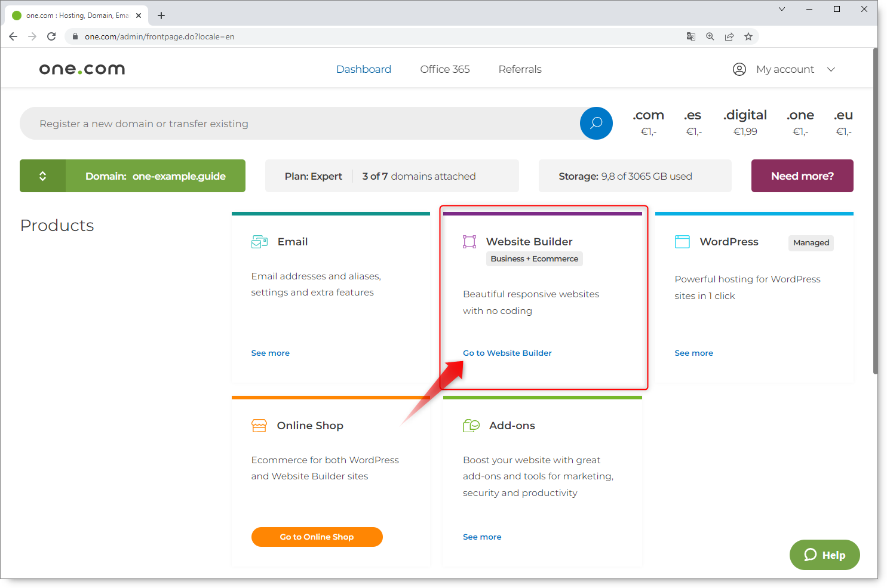Switch to the Office 365 tab
The height and width of the screenshot is (588, 887).
click(x=445, y=69)
